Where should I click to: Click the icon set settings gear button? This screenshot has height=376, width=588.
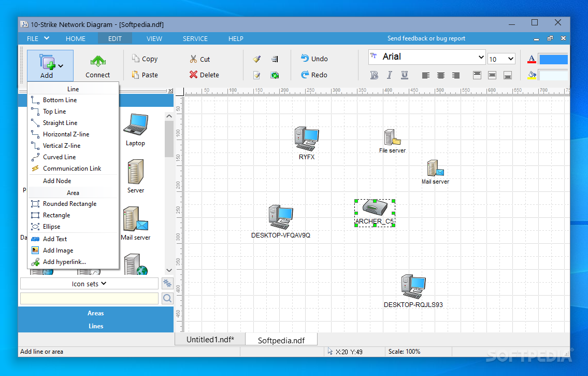(x=167, y=283)
